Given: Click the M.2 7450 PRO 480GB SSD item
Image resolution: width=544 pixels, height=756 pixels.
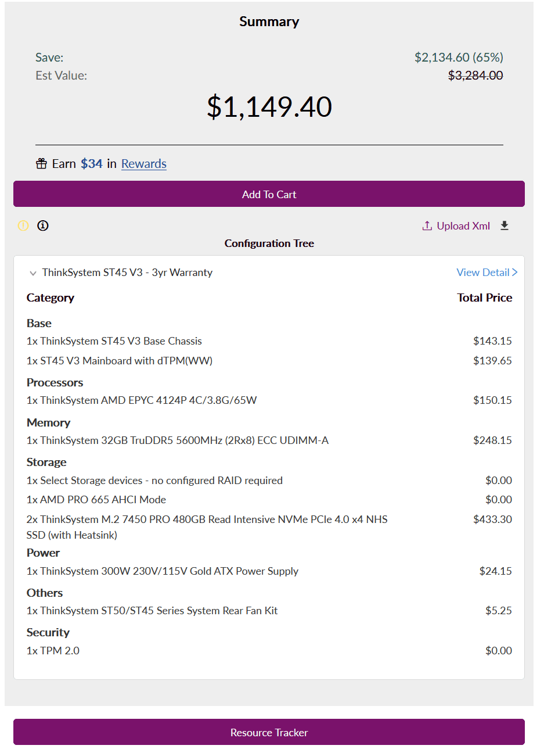Looking at the screenshot, I should 207,519.
